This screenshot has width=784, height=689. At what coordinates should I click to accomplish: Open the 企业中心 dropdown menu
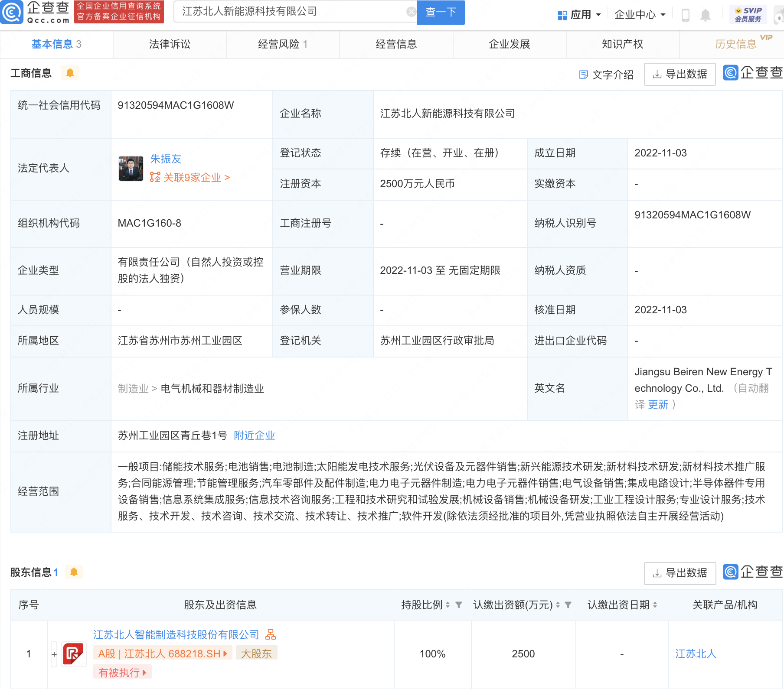pos(640,15)
